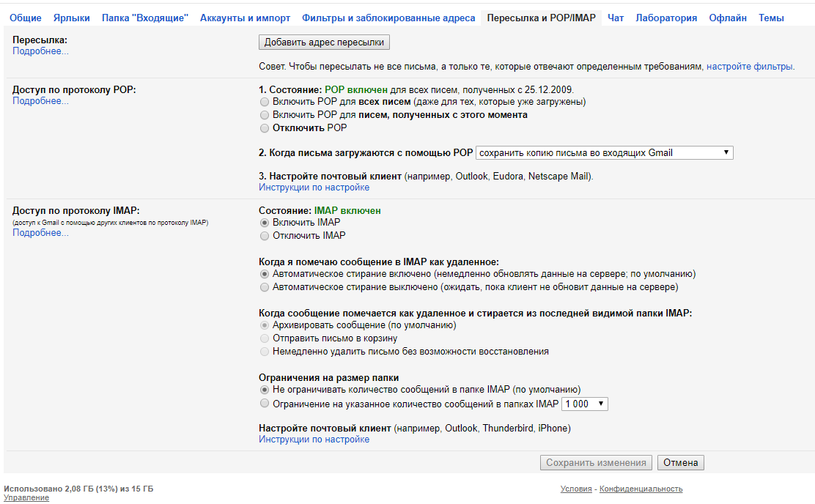815x504 pixels.
Task: Select "Отключить IMAP" radio button
Action: coord(265,236)
